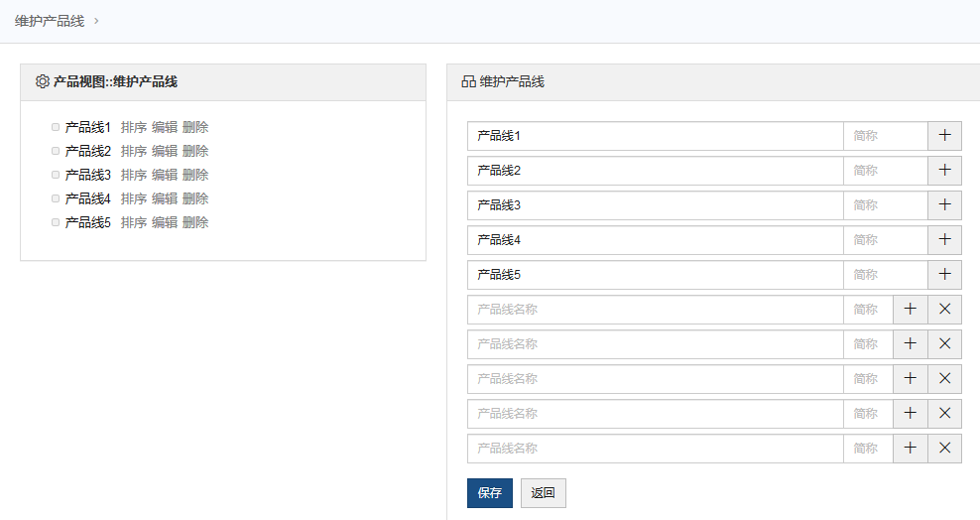The width and height of the screenshot is (980, 520).
Task: Expand the breadcrumb arrow after 维护产品线
Action: tap(96, 21)
